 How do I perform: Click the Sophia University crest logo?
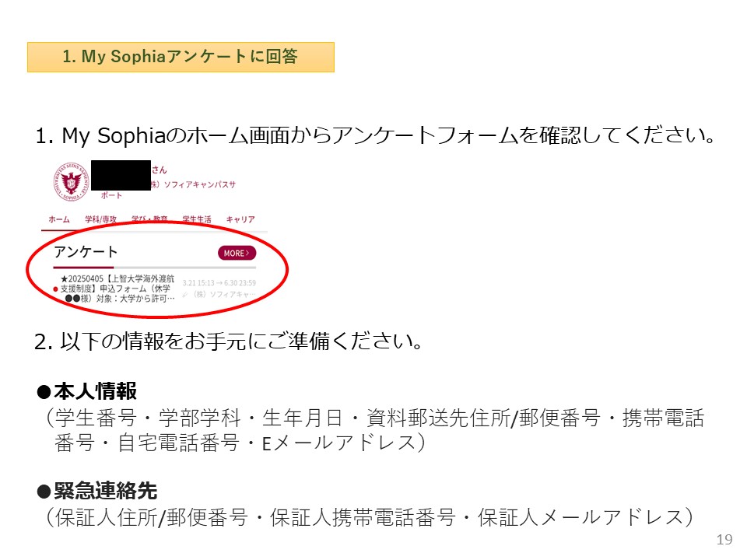[x=72, y=181]
